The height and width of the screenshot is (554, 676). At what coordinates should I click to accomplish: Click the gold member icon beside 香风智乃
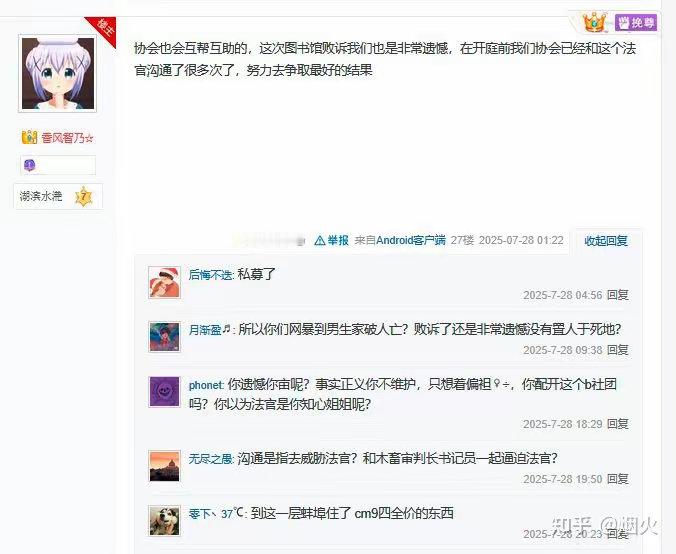tap(29, 137)
